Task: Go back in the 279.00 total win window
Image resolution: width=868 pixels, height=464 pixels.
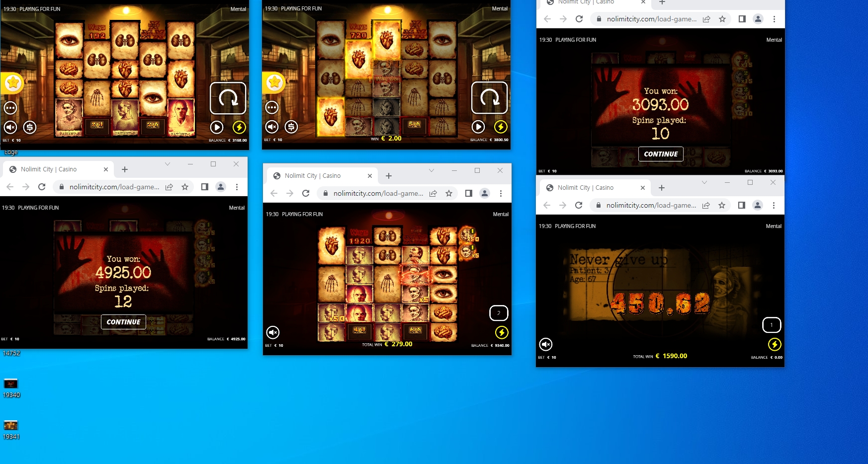Action: point(274,193)
